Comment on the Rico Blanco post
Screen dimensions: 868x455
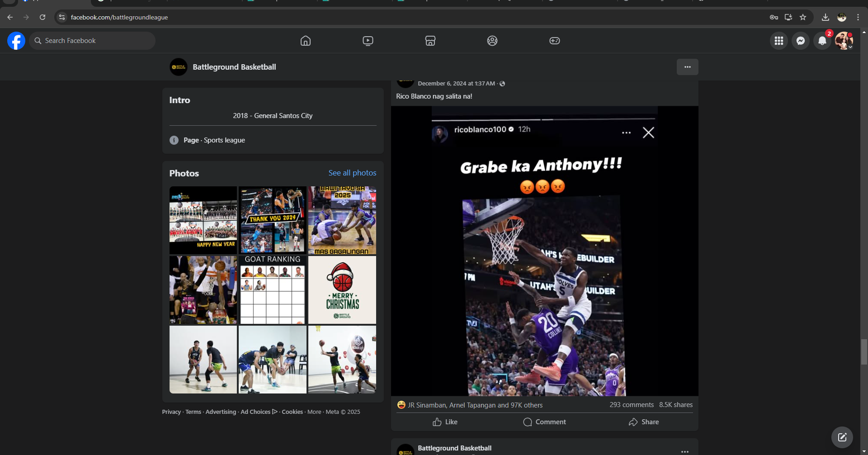(x=544, y=422)
